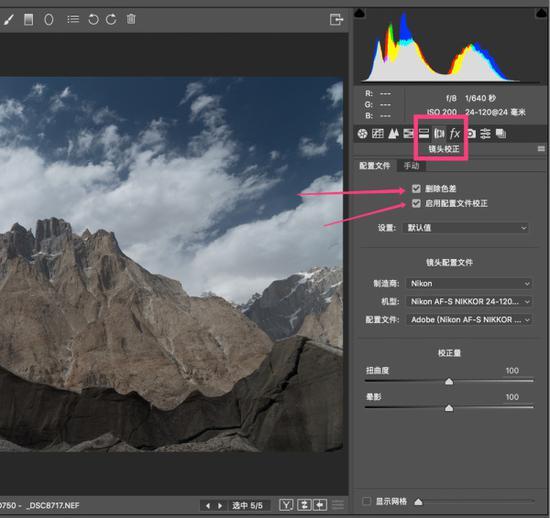550x518 pixels.
Task: Toggle before/after Y view button
Action: click(x=286, y=505)
